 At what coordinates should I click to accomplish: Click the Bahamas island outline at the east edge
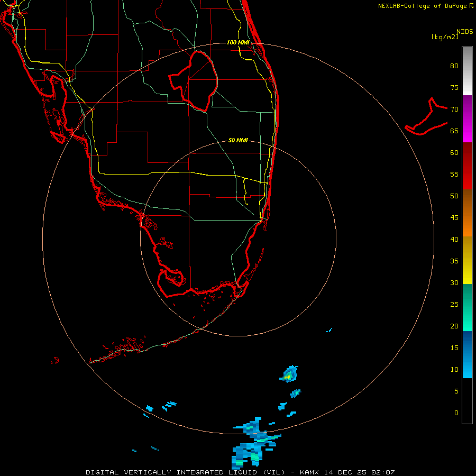click(426, 117)
